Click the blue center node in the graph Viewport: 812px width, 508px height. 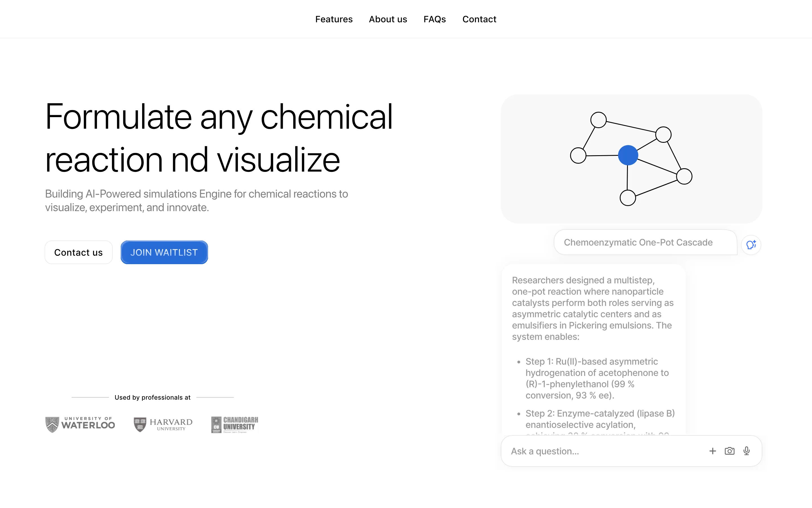pos(628,155)
